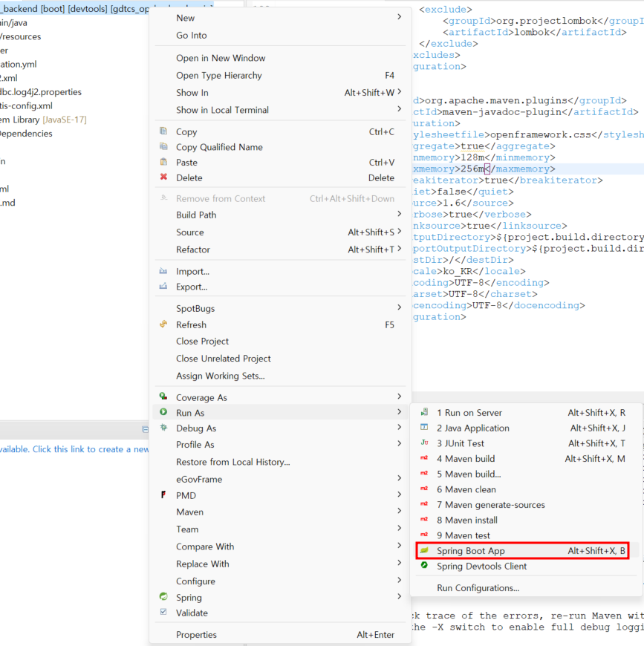Expand the eGovFrame submenu arrow
Viewport: 644px width, 646px height.
pos(400,478)
